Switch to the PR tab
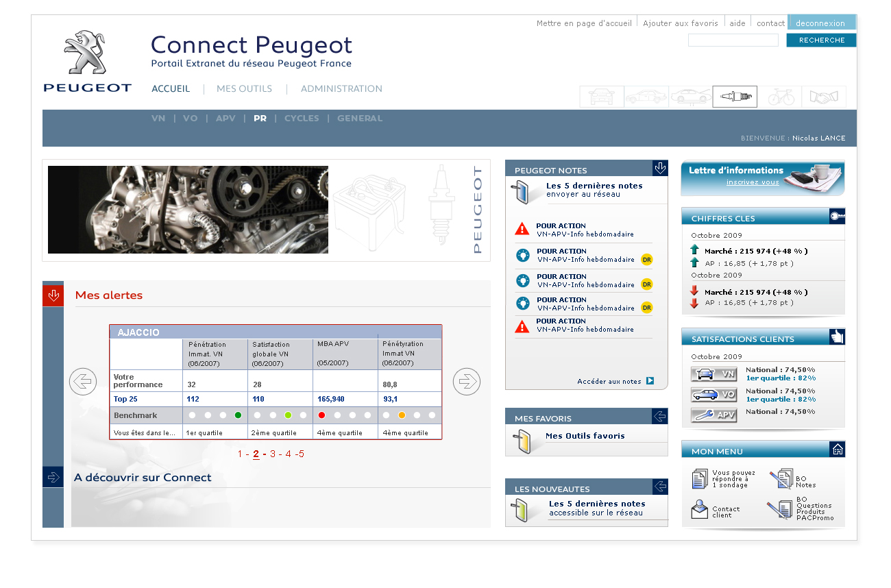 coord(260,119)
